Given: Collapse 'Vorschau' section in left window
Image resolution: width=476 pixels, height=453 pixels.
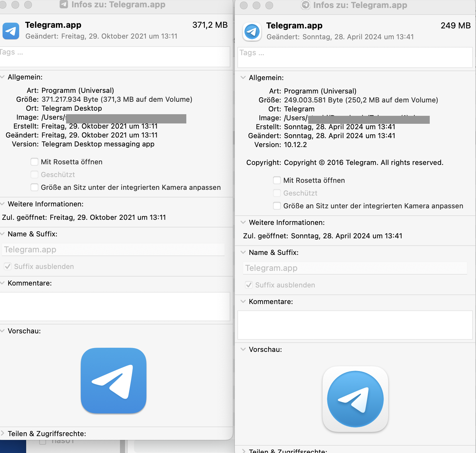Looking at the screenshot, I should (x=2, y=331).
